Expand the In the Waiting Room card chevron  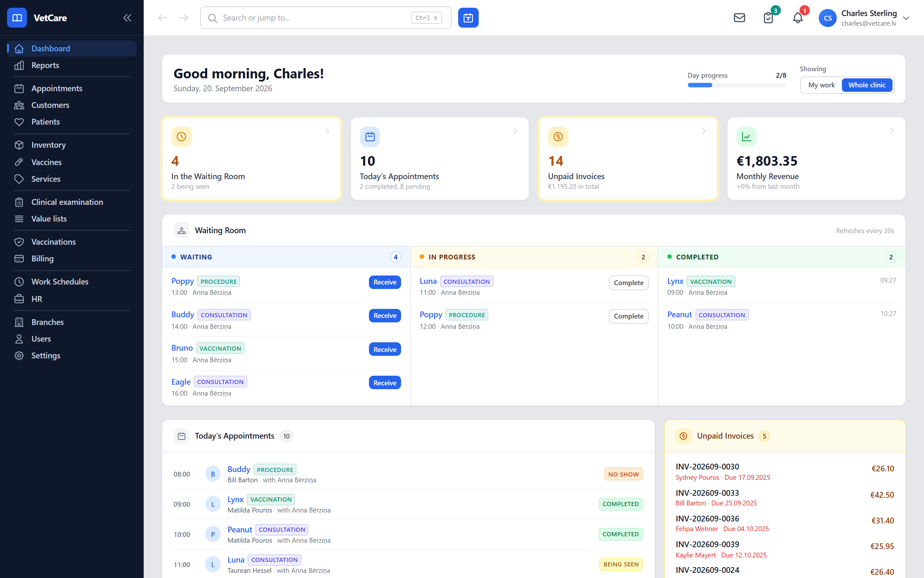click(x=327, y=131)
